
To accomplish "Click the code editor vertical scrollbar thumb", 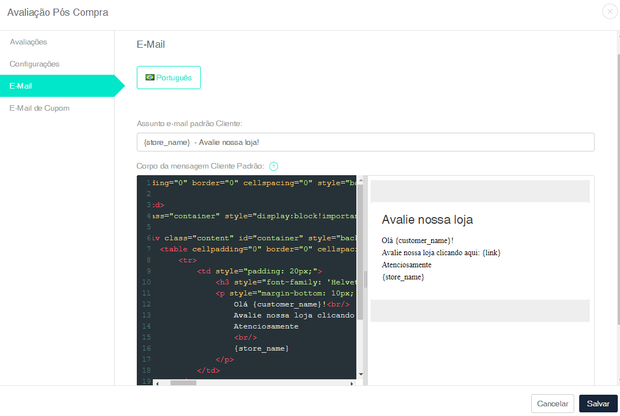I will tap(361, 251).
